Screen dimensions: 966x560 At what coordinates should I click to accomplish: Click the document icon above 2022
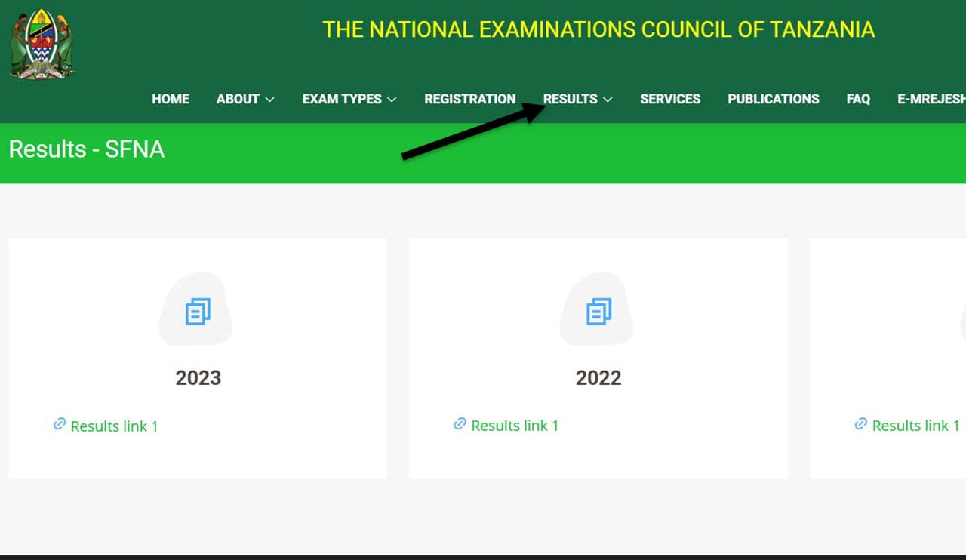(598, 312)
